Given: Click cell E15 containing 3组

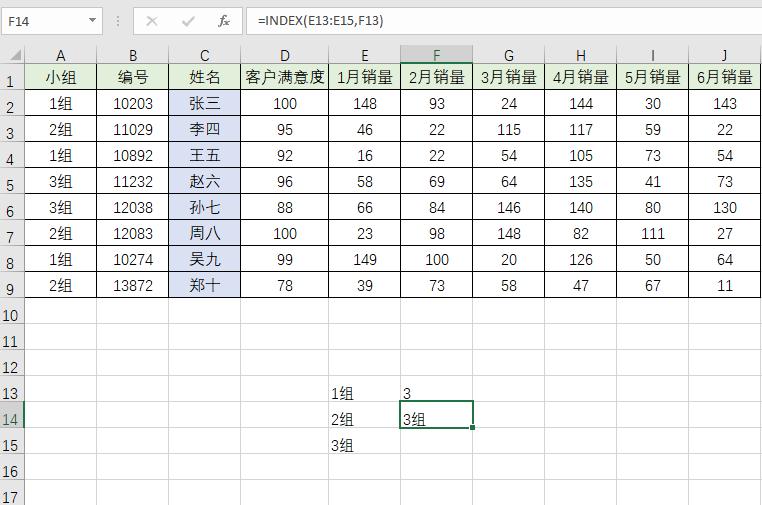Looking at the screenshot, I should pos(364,441).
